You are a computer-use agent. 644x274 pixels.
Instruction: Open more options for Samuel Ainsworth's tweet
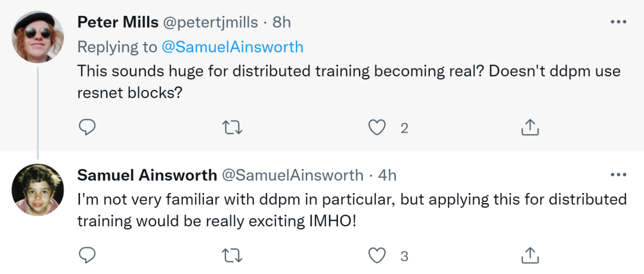[618, 175]
